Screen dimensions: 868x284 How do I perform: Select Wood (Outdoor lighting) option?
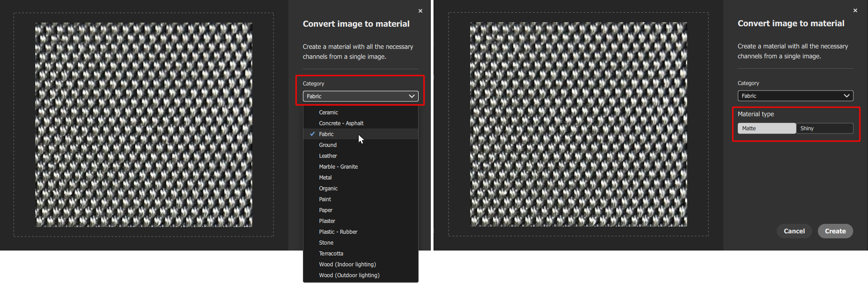[x=349, y=275]
